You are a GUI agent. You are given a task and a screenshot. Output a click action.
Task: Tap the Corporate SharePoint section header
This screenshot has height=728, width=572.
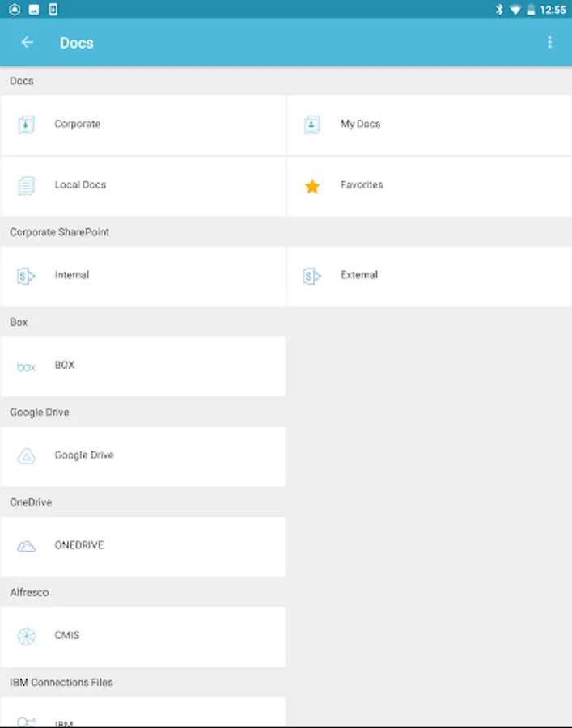[59, 232]
